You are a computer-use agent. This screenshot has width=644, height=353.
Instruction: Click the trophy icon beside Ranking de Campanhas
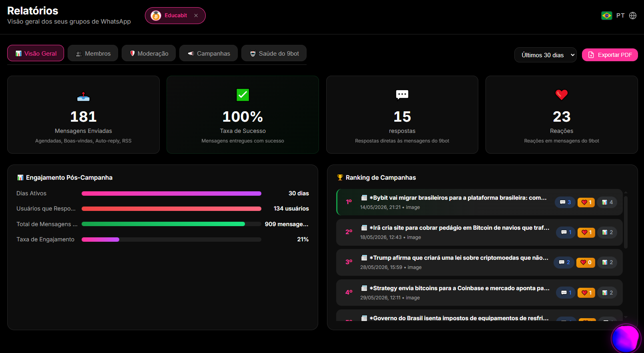[340, 178]
